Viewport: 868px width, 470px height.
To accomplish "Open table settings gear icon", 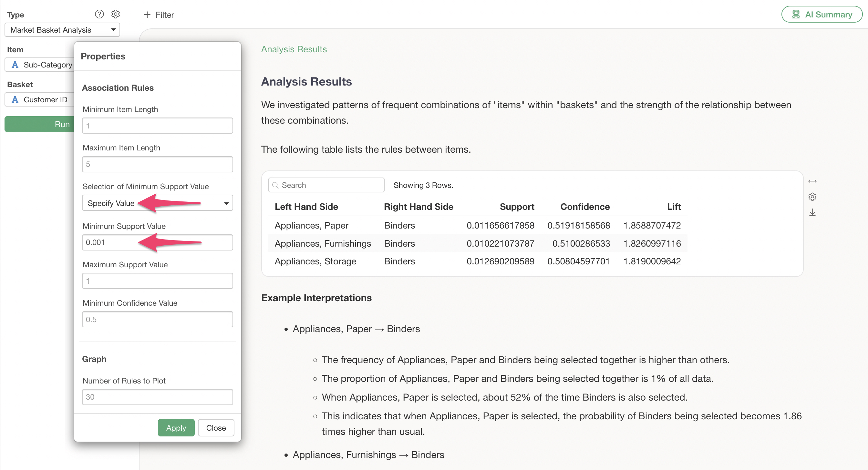I will tap(812, 197).
